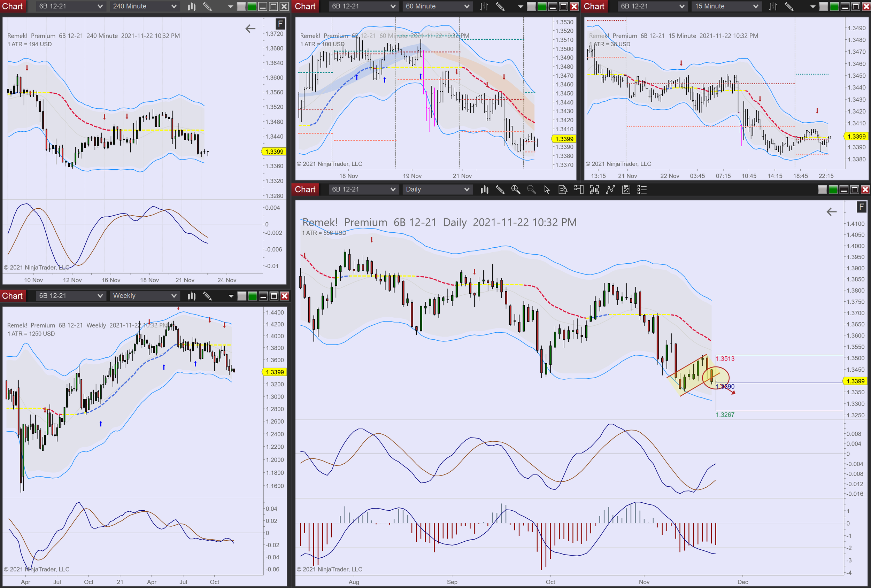Open data series icon in Daily chart toolbar
The width and height of the screenshot is (871, 588).
pyautogui.click(x=594, y=189)
